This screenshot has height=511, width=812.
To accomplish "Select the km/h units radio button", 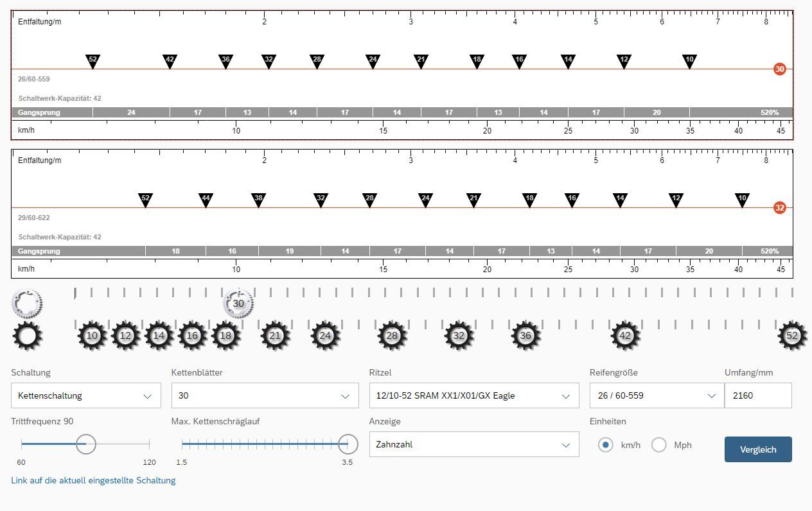I will pos(605,445).
